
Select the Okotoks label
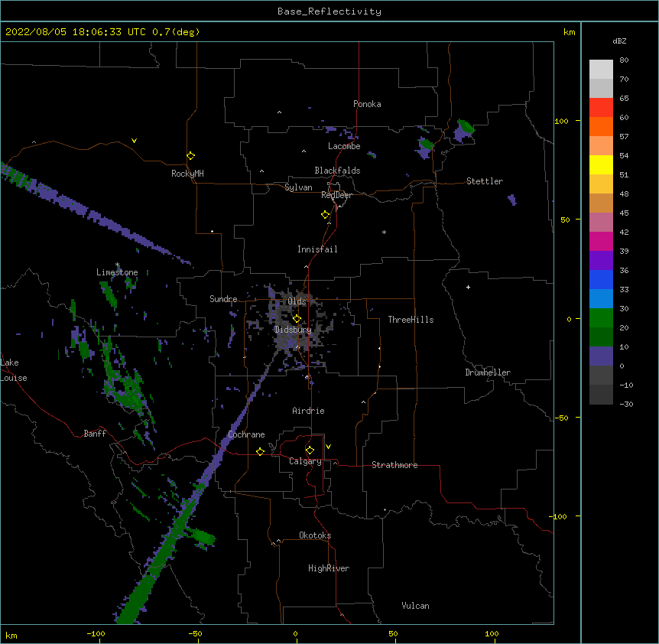tap(315, 535)
